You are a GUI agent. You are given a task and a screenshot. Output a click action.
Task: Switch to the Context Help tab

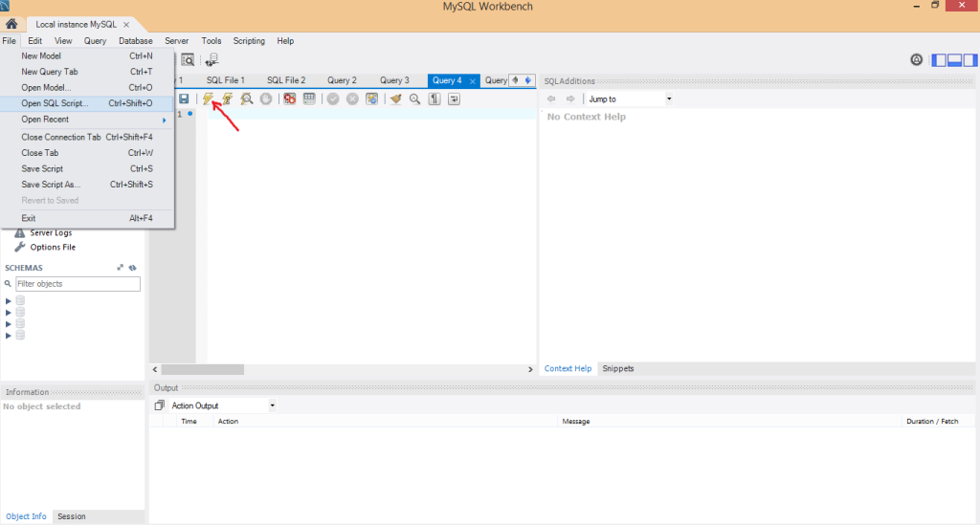point(568,369)
